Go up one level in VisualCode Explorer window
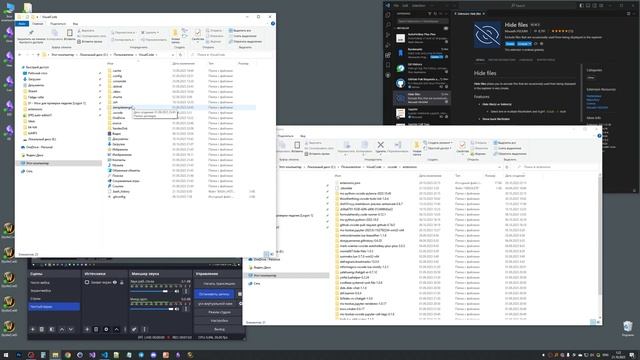Image resolution: width=640 pixels, height=360 pixels. click(x=38, y=55)
